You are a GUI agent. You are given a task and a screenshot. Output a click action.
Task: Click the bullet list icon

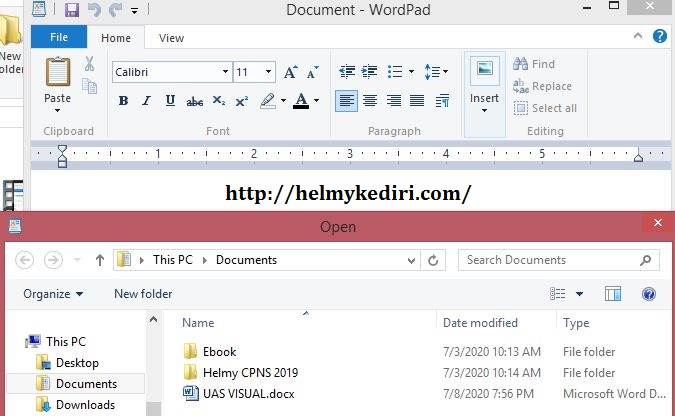click(395, 71)
